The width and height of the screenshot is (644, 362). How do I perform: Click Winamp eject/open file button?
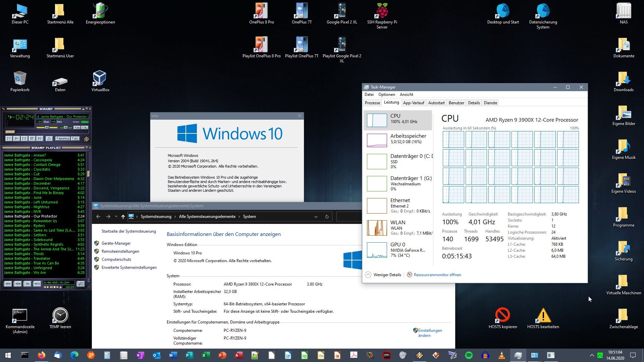click(x=49, y=139)
